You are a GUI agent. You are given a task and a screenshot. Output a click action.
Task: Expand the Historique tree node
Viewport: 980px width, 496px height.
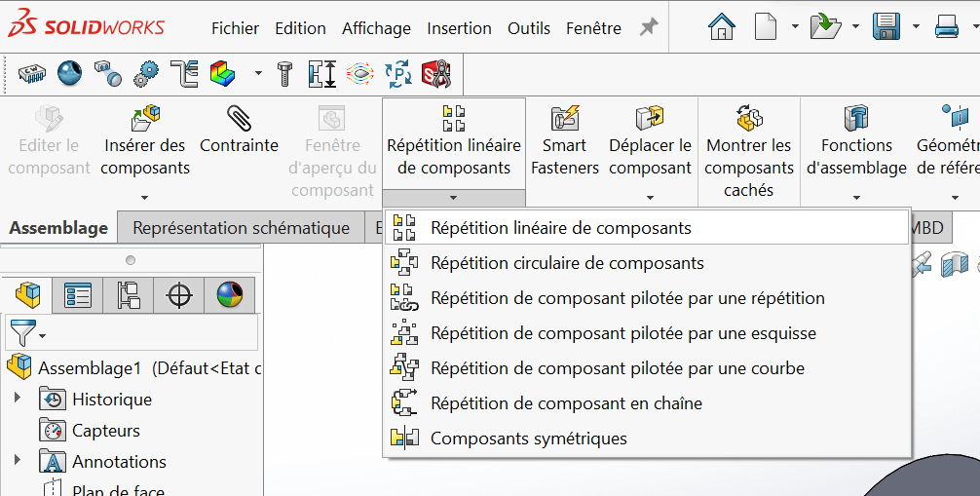(x=17, y=399)
